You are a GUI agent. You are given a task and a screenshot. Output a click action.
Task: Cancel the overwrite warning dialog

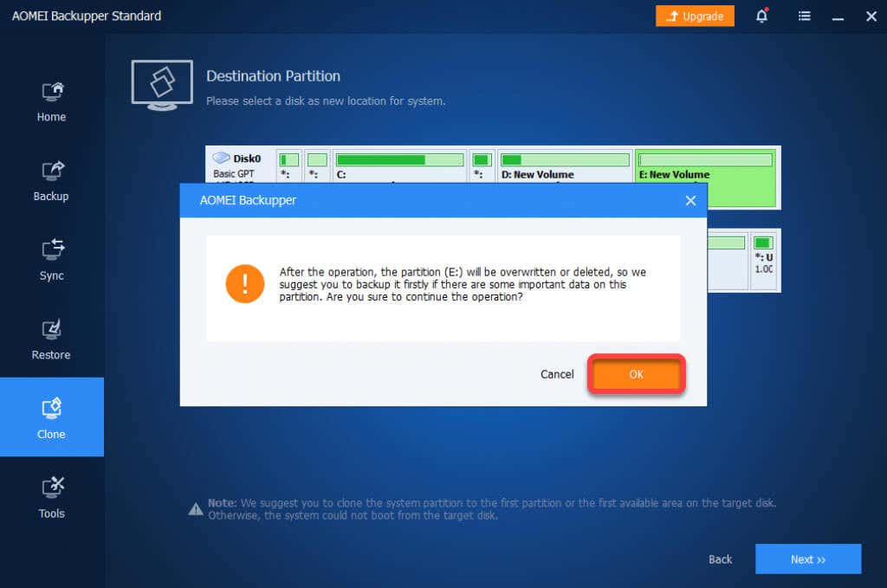[557, 374]
